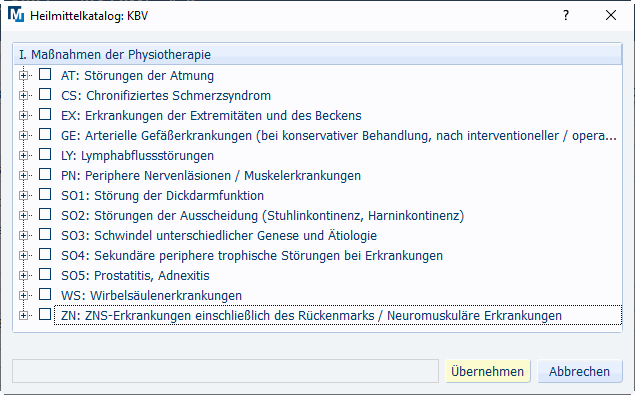This screenshot has width=635, height=395.
Task: Check the AT: Störungen der Atmung checkbox
Action: [x=45, y=75]
